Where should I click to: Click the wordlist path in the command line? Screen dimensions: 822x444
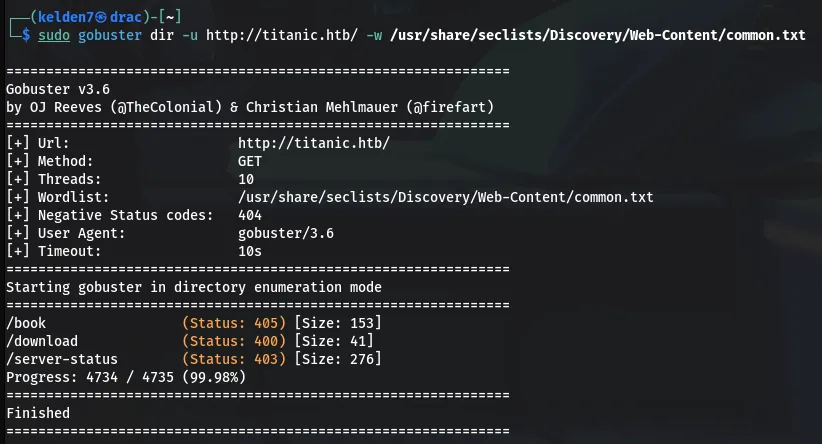(598, 35)
